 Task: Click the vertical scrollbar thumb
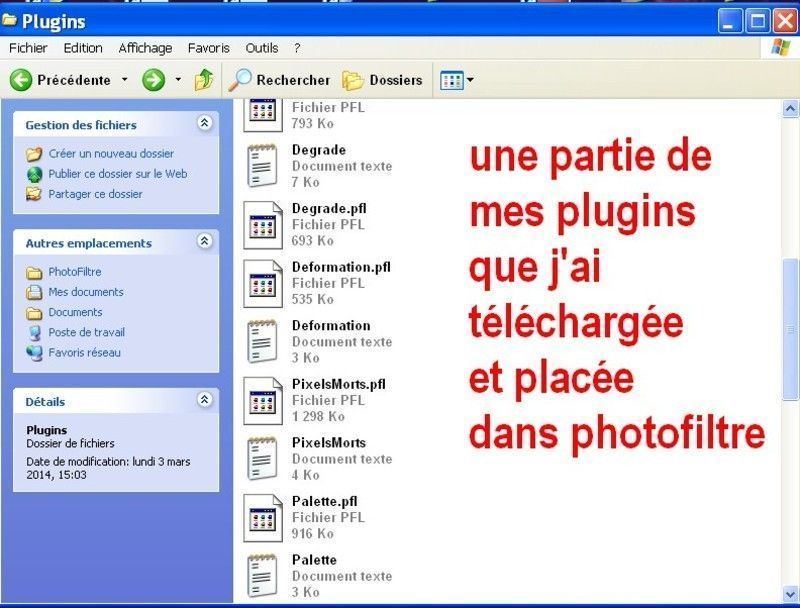[x=790, y=329]
